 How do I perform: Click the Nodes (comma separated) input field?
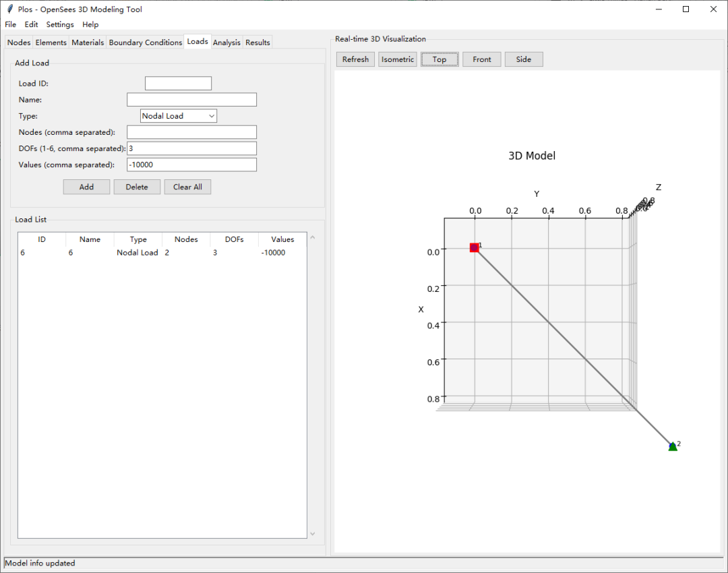[x=191, y=132]
